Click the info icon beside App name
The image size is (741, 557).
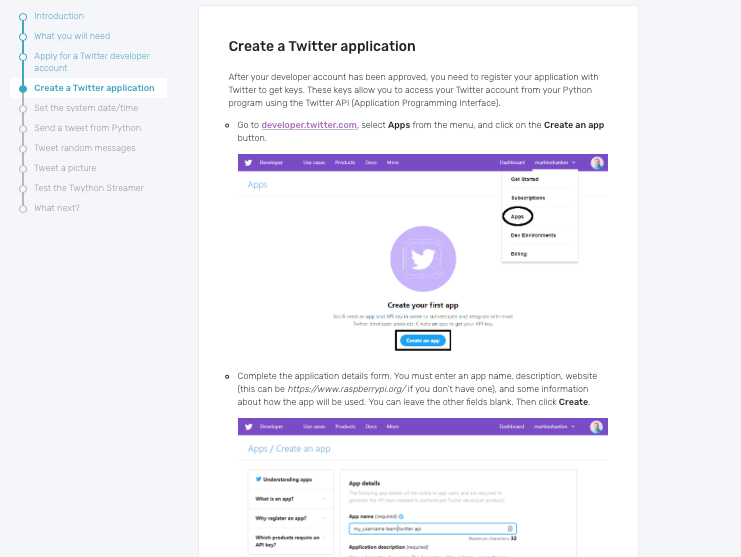[401, 516]
